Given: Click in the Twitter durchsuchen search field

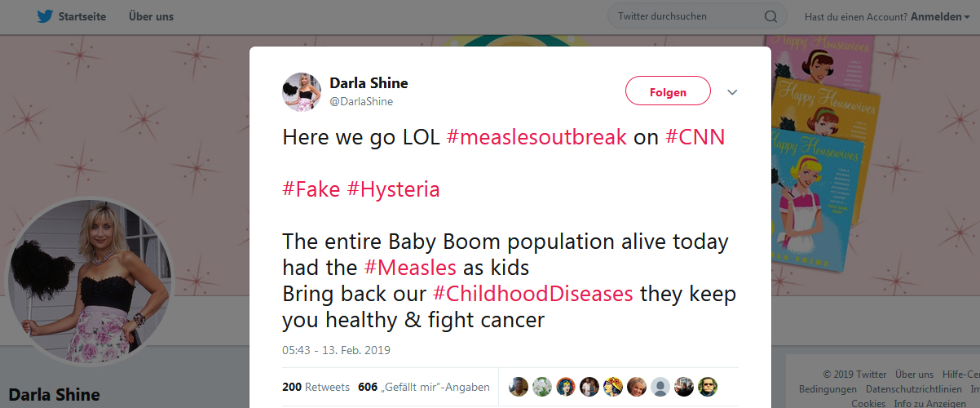Looking at the screenshot, I should click(x=689, y=16).
